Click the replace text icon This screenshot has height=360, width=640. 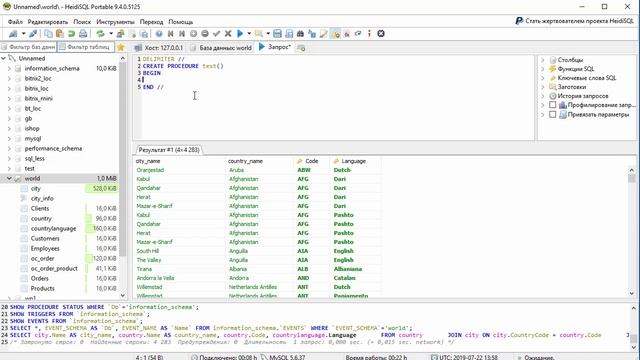(x=312, y=34)
